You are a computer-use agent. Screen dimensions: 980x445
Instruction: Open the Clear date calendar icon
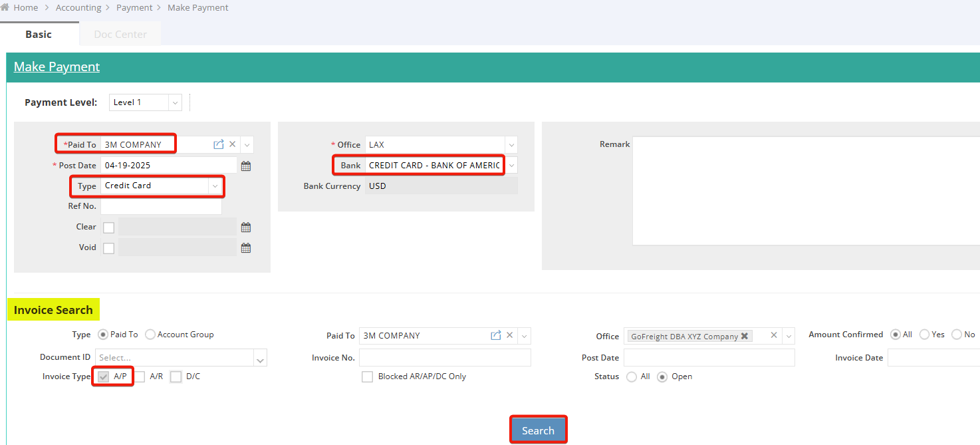[246, 227]
